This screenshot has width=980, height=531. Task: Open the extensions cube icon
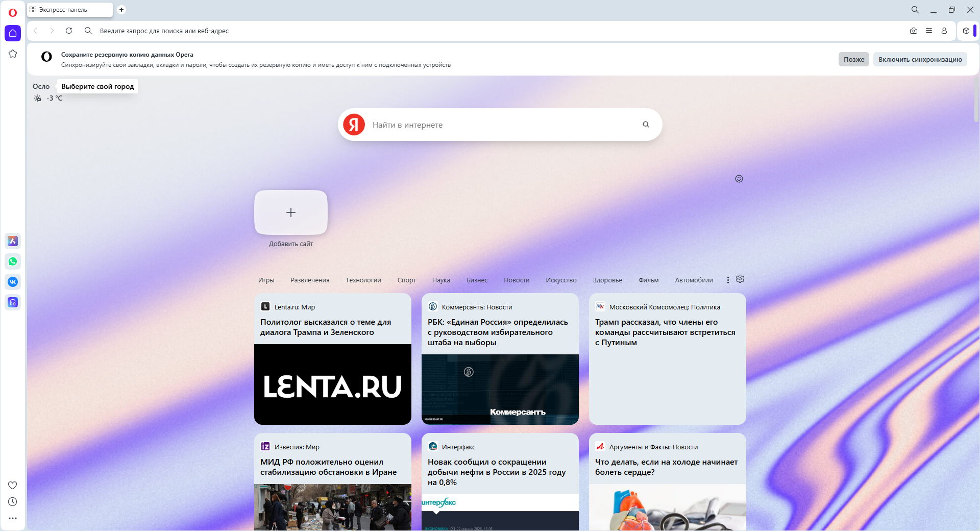pos(966,31)
